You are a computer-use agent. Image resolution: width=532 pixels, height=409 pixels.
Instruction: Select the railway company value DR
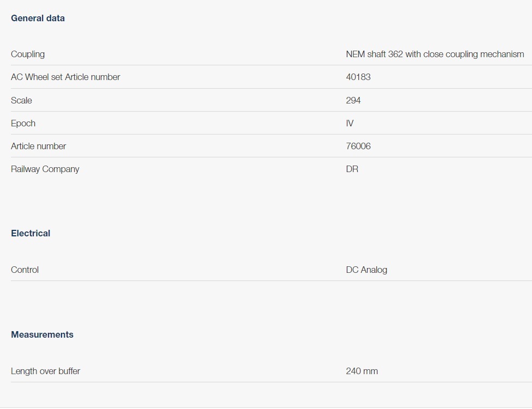coord(352,169)
